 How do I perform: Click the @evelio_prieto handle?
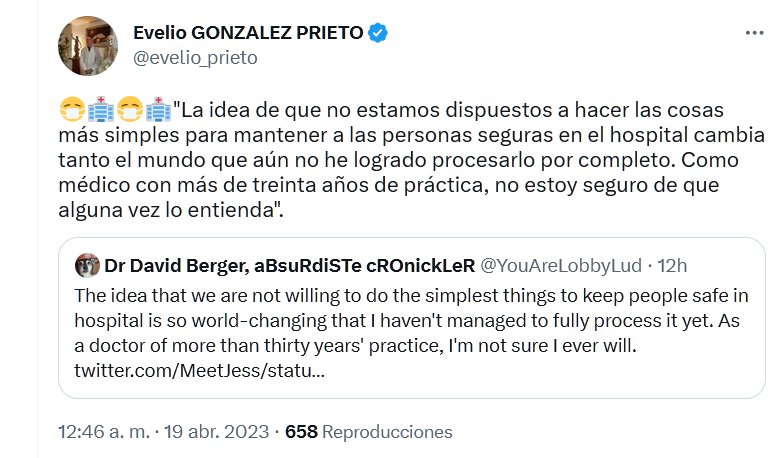(195, 57)
